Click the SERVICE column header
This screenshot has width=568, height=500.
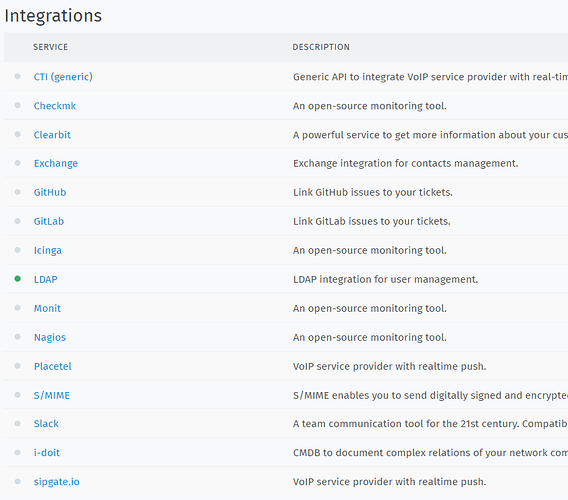50,47
